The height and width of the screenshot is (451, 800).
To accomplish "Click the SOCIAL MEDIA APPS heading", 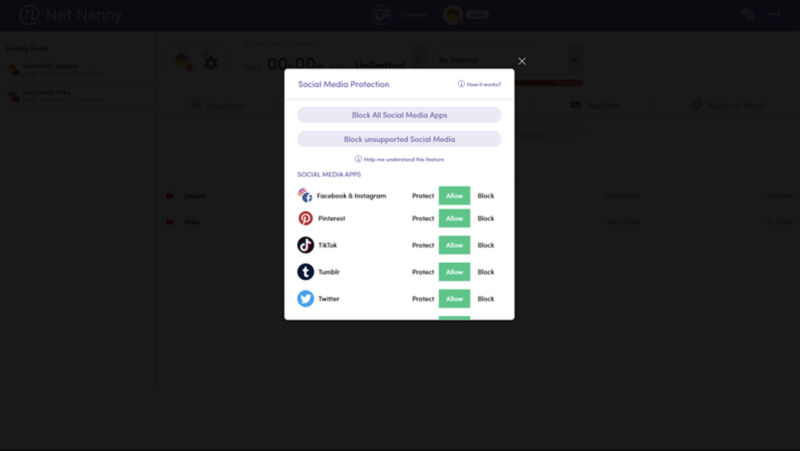I will 329,174.
